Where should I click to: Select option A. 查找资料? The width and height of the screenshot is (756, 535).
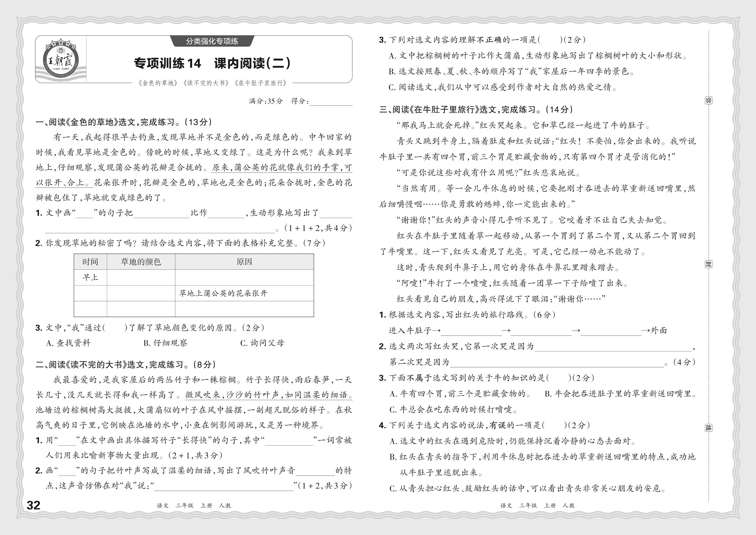point(68,343)
